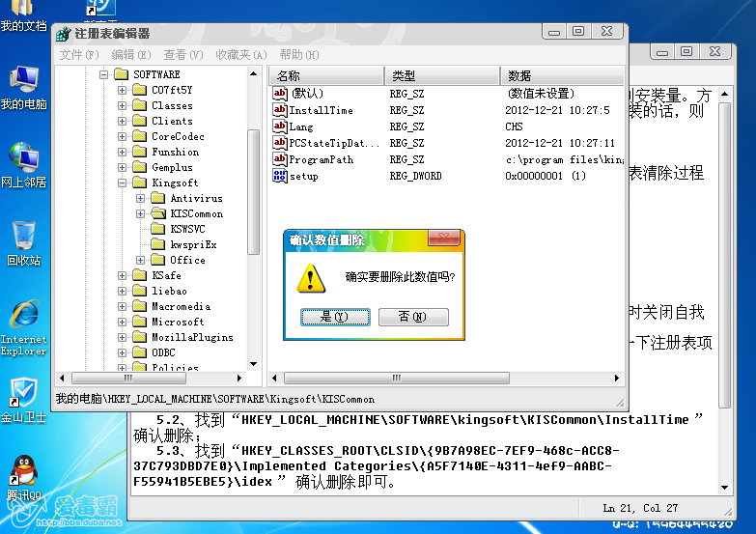756x534 pixels.
Task: Click the Microsoft folder icon
Action: [x=139, y=322]
